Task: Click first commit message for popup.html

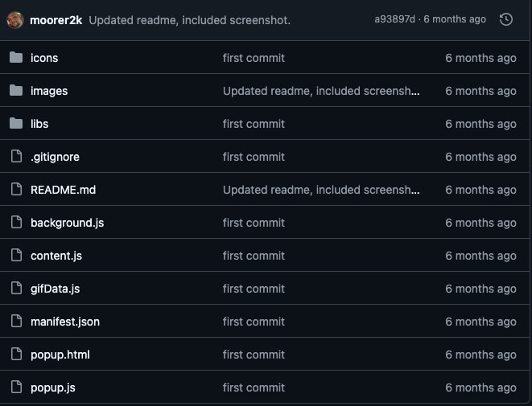Action: (254, 355)
